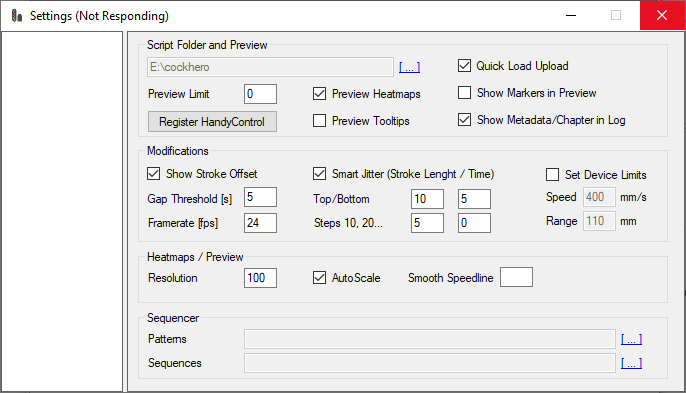The image size is (686, 393).
Task: Click the Preview Limit input field
Action: click(260, 94)
